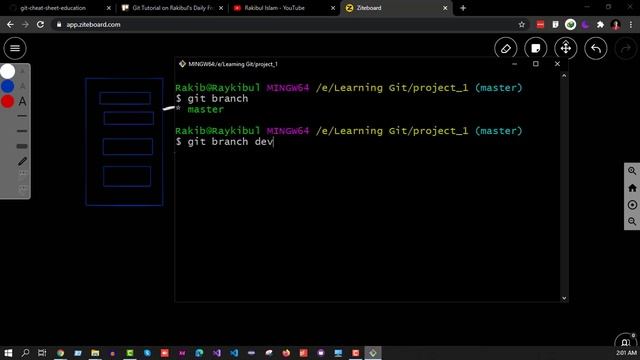Click the '* master' branch output line
Screen dimensions: 640x360
click(200, 109)
